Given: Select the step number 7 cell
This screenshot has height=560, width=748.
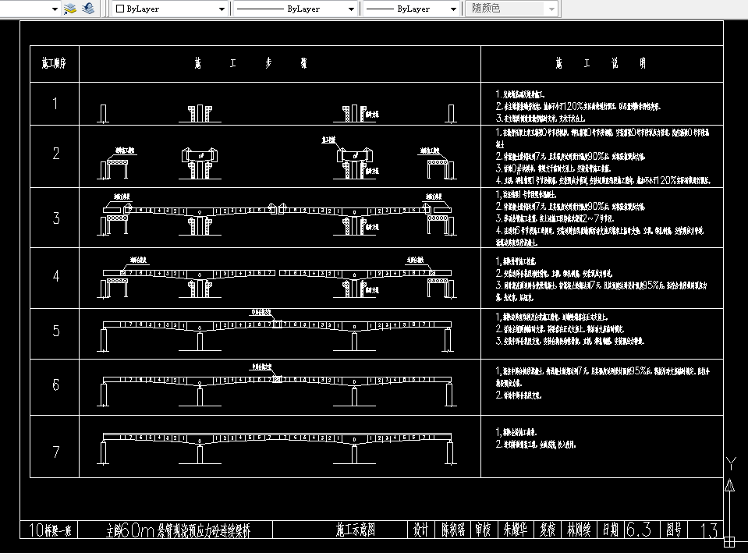Looking at the screenshot, I should [x=55, y=446].
